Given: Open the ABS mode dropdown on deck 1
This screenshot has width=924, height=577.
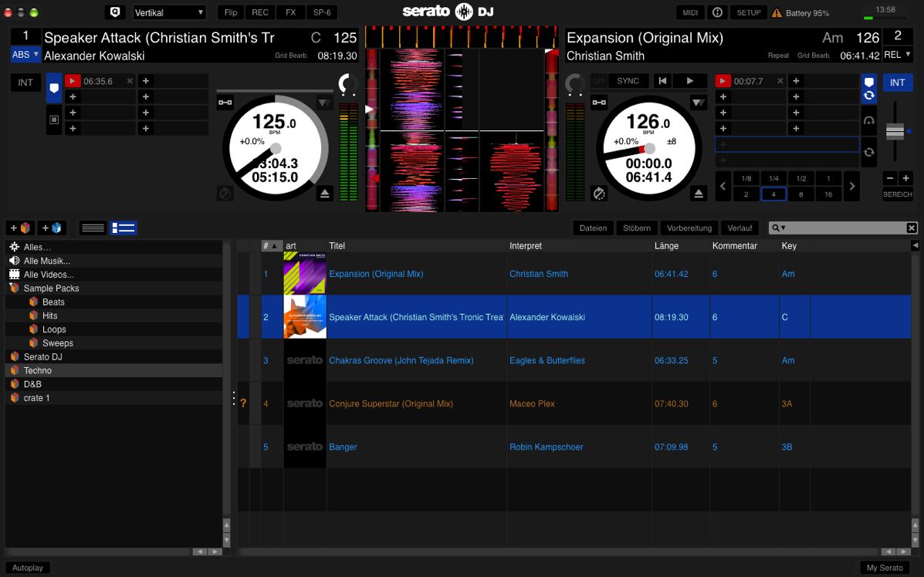Looking at the screenshot, I should [25, 55].
